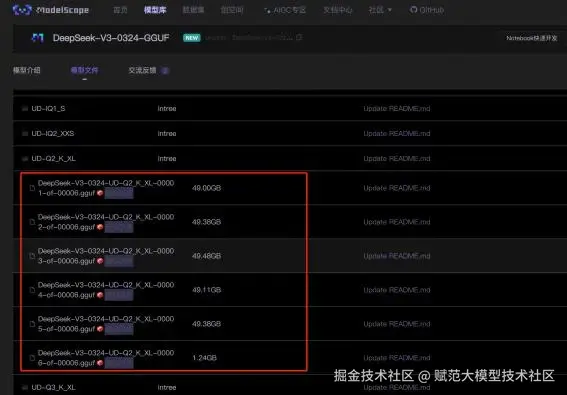
Task: Open file DeepSeek-V3-0324-UD-Q2_K_XL-00006-of-00006.gguf
Action: tap(106, 358)
